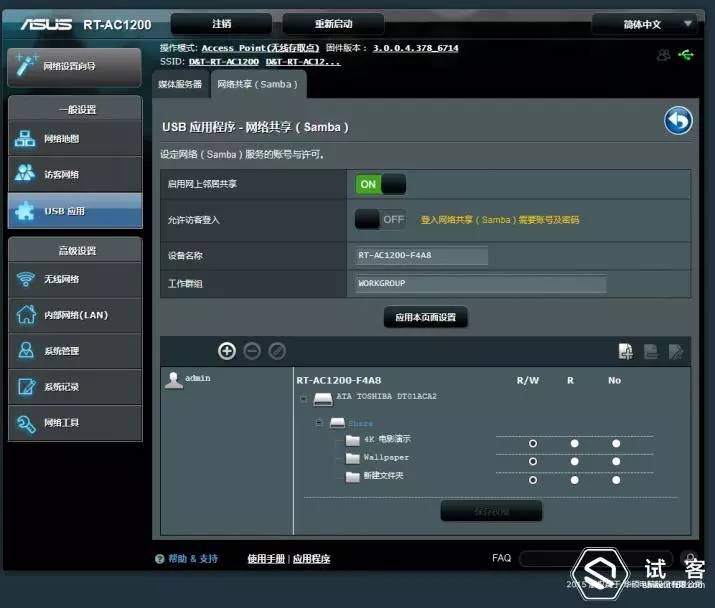
Task: Open the Wireless (无线网络) settings
Action: pos(75,279)
